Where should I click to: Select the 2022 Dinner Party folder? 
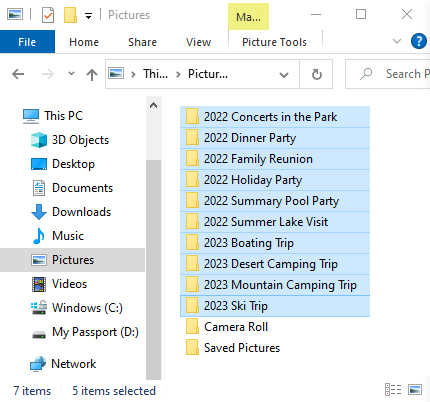(275, 138)
